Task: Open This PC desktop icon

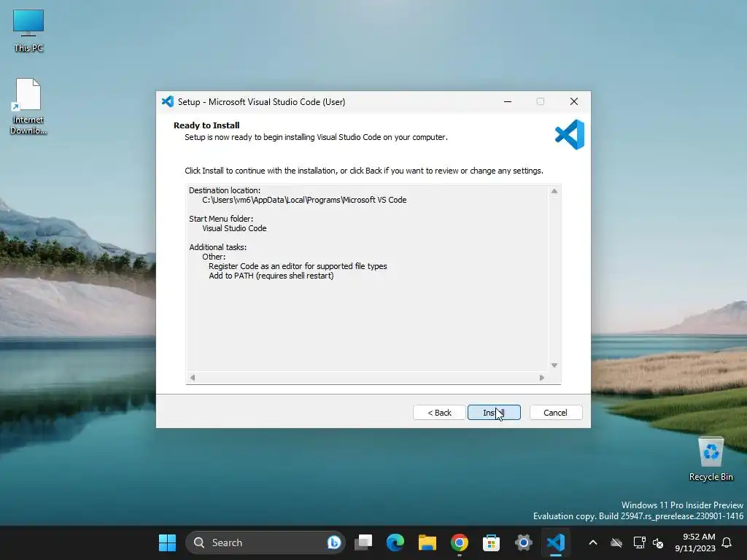Action: click(28, 31)
